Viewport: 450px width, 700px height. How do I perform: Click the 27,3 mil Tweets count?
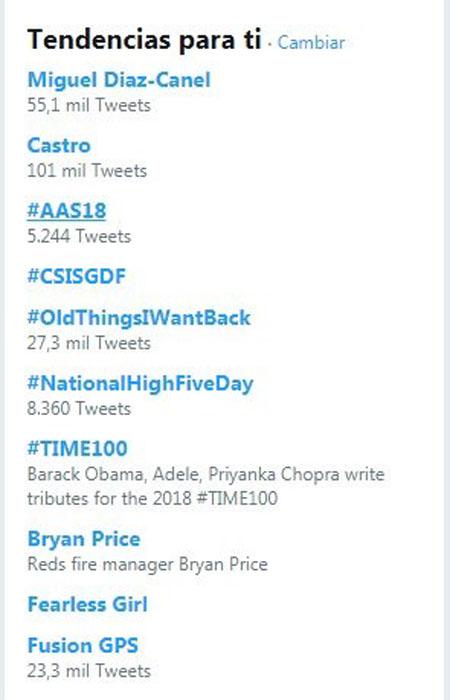point(89,343)
